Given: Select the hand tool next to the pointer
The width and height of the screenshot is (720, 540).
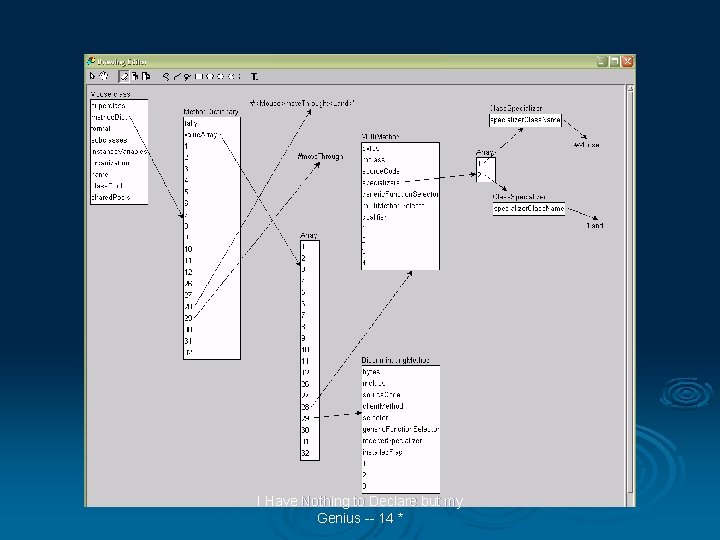Looking at the screenshot, I should (x=104, y=76).
